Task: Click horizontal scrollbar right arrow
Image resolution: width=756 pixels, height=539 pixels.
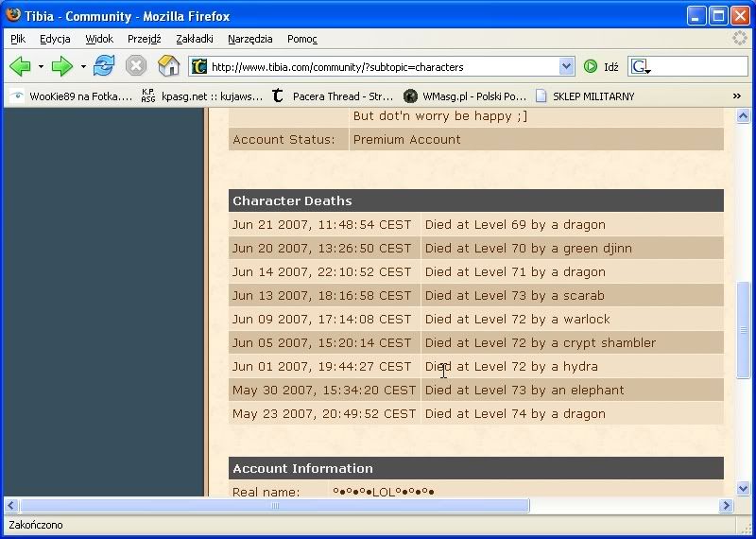Action: pyautogui.click(x=726, y=505)
